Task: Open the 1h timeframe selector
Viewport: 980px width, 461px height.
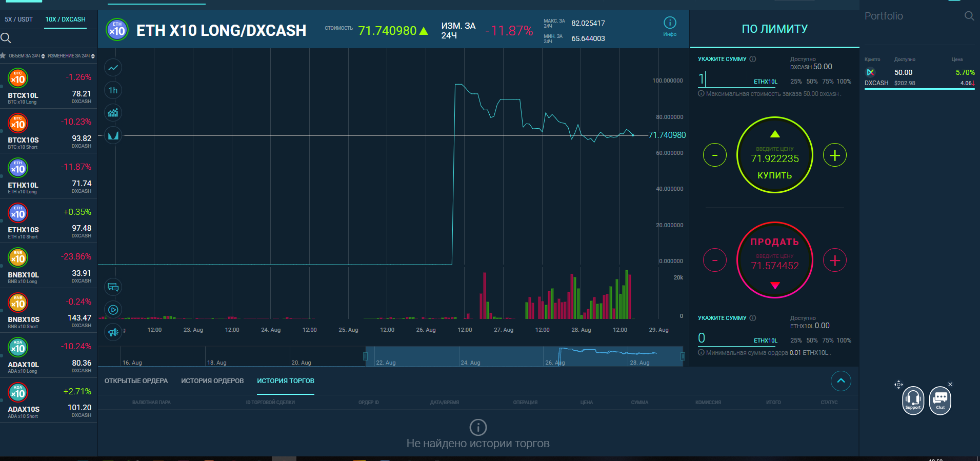Action: pyautogui.click(x=113, y=90)
